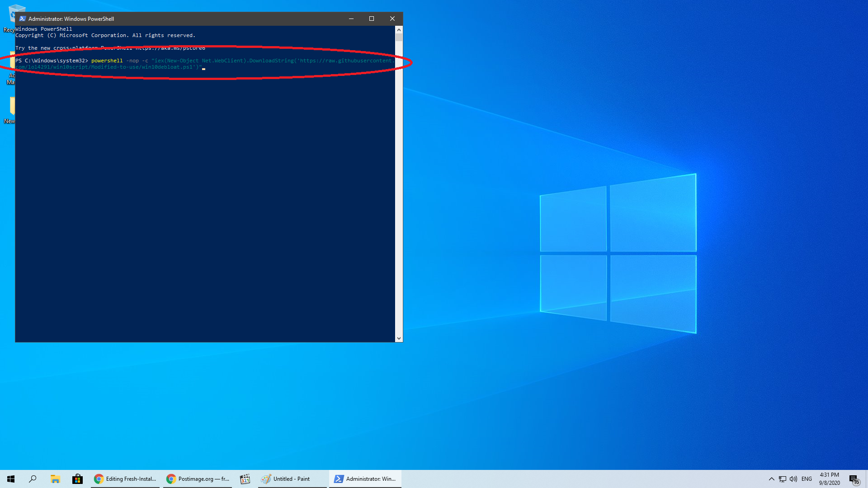This screenshot has width=868, height=488.
Task: Switch to the Postimage.org Chrome window
Action: click(198, 479)
